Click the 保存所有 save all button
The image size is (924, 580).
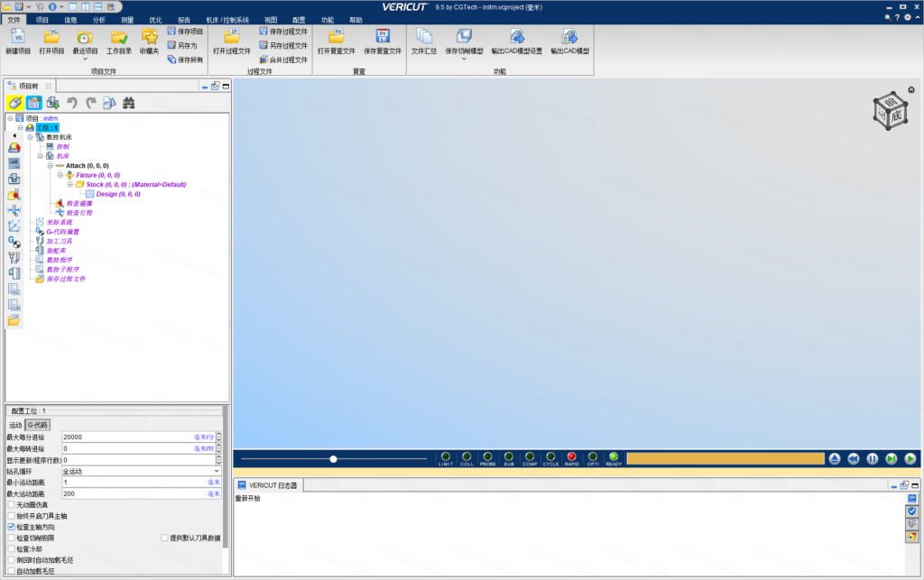coord(185,60)
